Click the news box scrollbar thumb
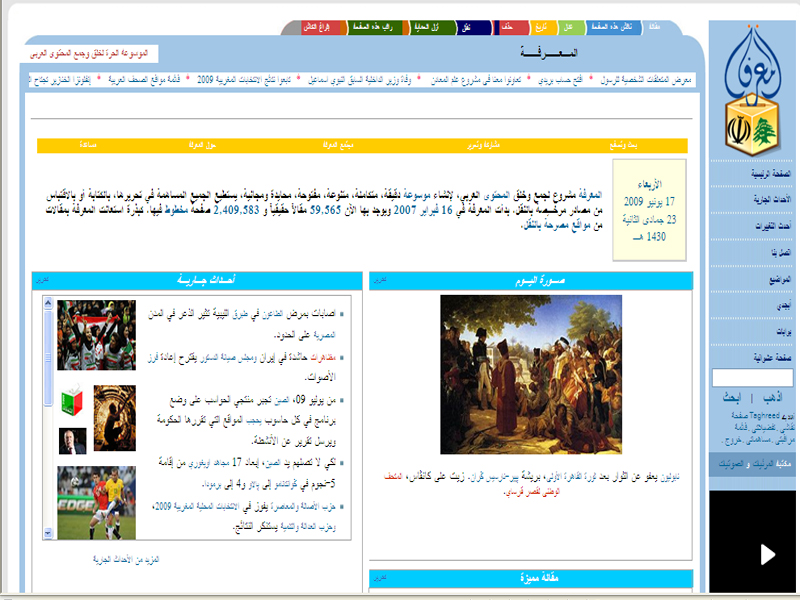This screenshot has height=600, width=800. tap(48, 358)
